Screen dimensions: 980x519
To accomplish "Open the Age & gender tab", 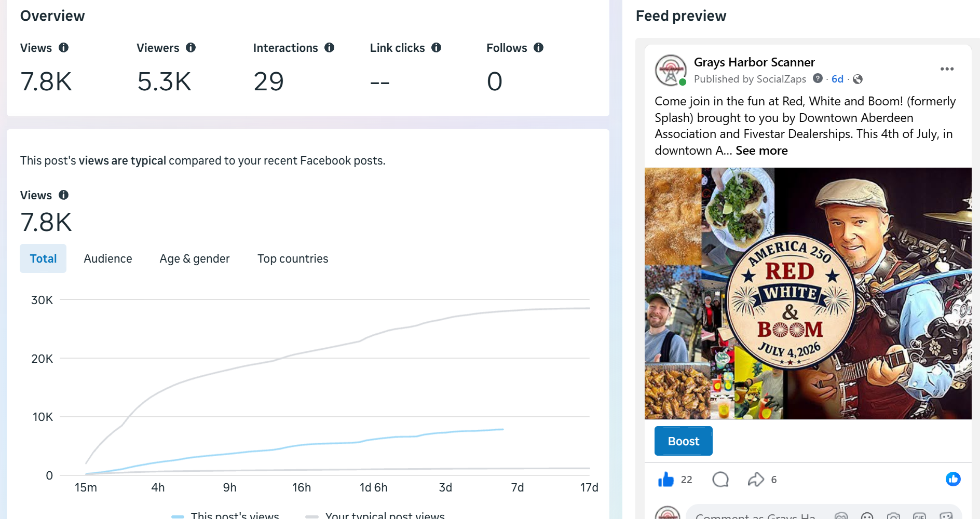I will tap(195, 258).
